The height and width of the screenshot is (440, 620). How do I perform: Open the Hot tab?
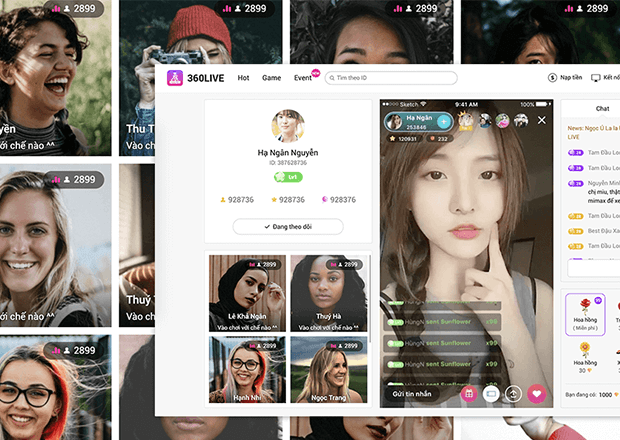243,78
